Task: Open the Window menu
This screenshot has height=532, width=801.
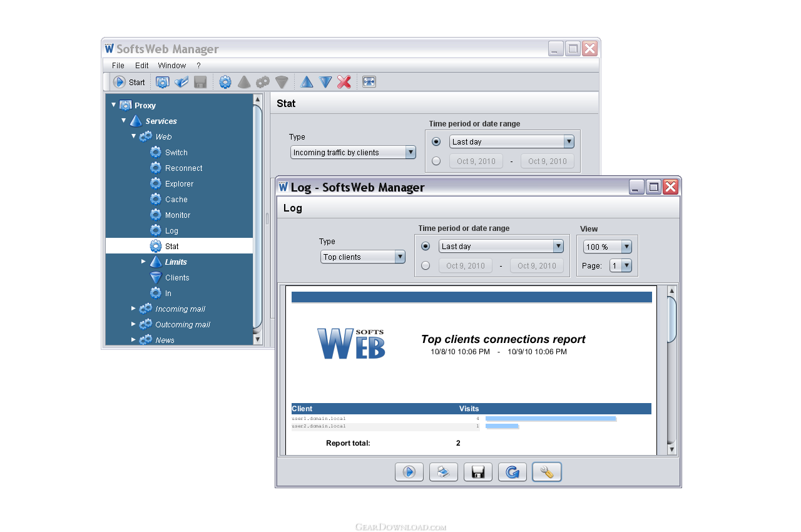Action: click(x=172, y=65)
